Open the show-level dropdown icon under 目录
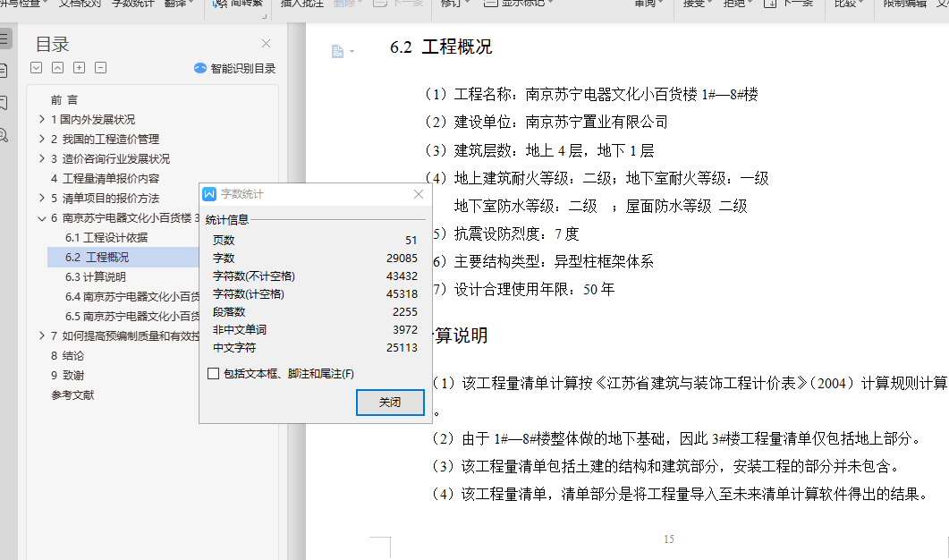949x560 pixels. point(37,68)
